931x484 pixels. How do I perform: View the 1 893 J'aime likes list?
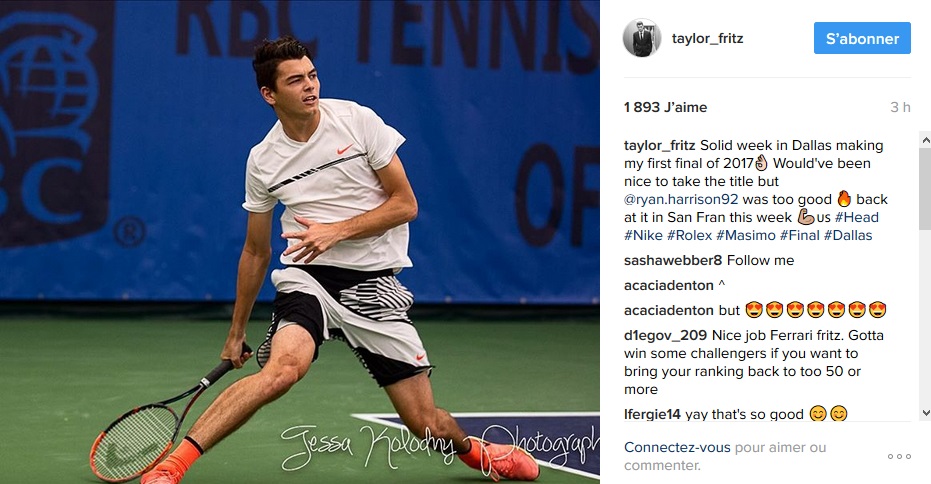tap(666, 107)
